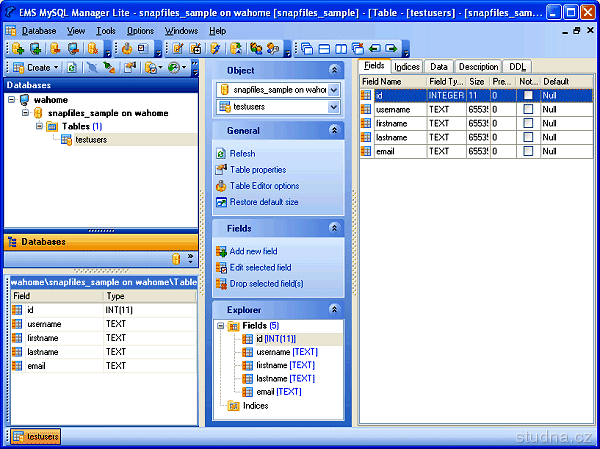
Task: Collapse the Explorer panel section
Action: pyautogui.click(x=335, y=310)
